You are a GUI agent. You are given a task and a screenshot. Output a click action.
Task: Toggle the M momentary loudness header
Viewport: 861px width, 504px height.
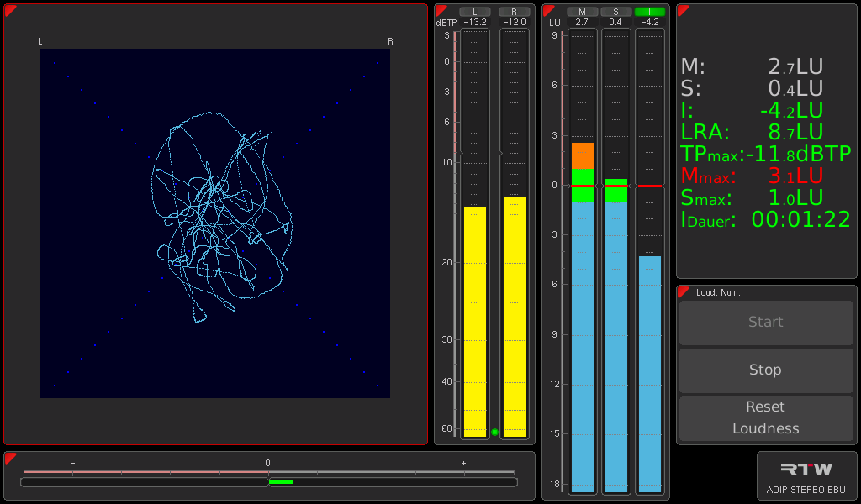click(582, 12)
